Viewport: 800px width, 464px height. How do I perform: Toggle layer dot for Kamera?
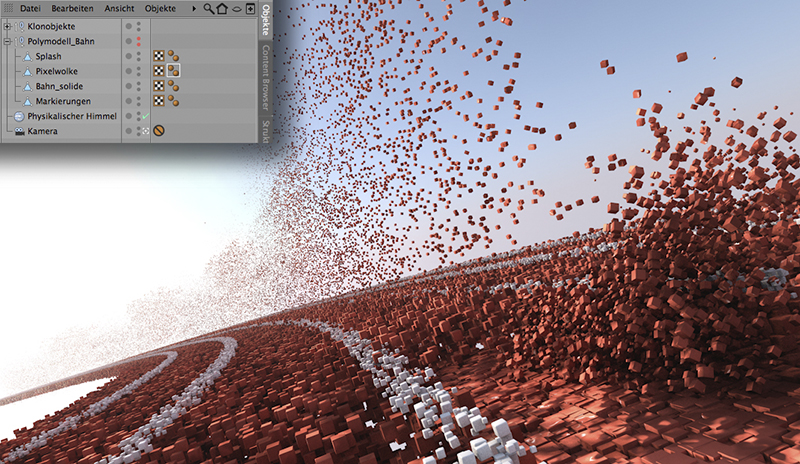tap(129, 131)
